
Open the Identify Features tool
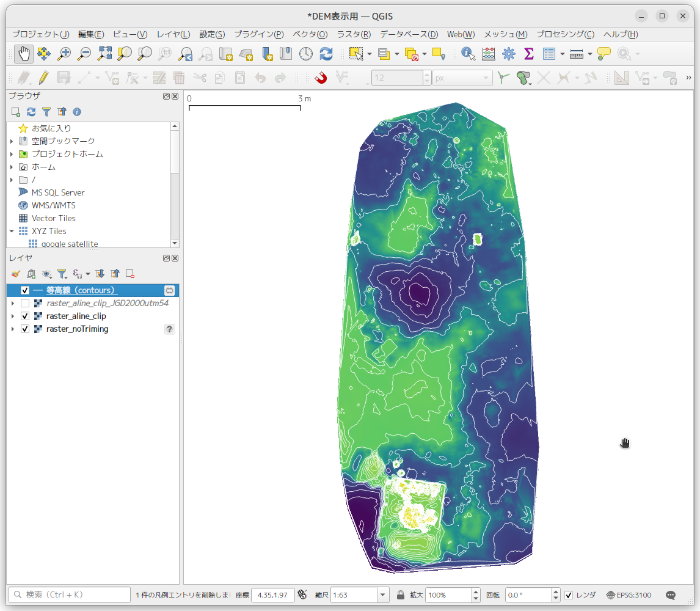[468, 54]
